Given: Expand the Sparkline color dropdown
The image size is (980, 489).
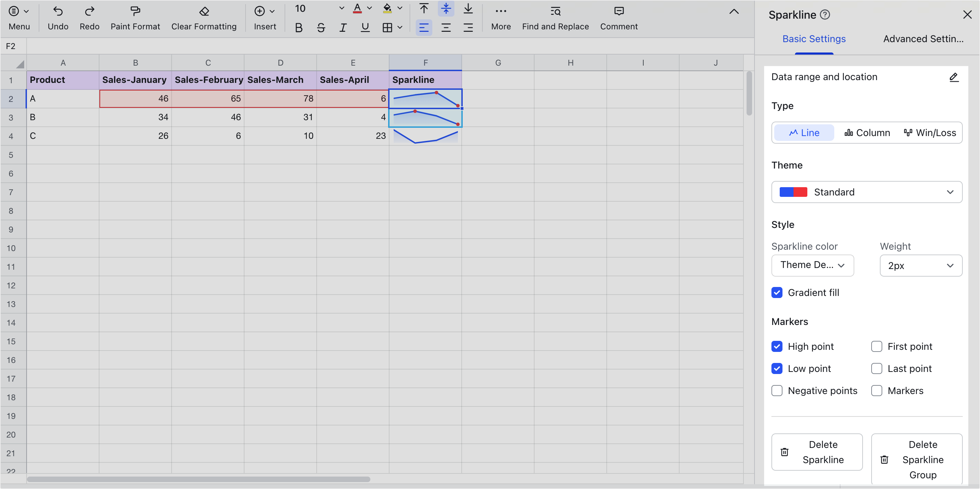Looking at the screenshot, I should point(813,265).
